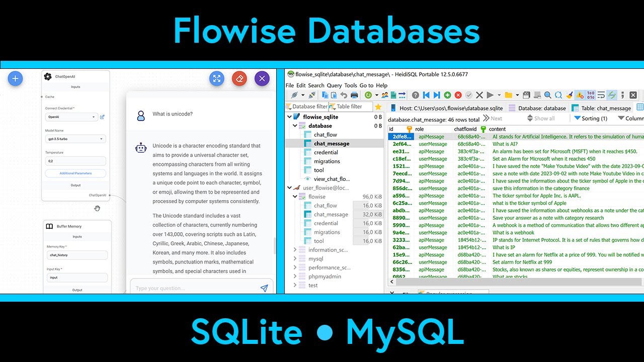Open the Query menu
644x362 pixels.
click(x=334, y=85)
